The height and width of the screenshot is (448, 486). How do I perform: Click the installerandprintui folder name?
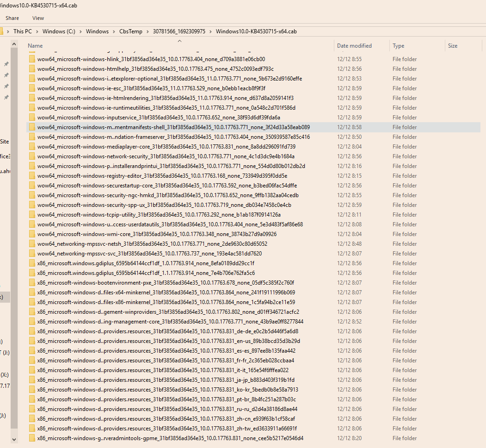coord(171,166)
